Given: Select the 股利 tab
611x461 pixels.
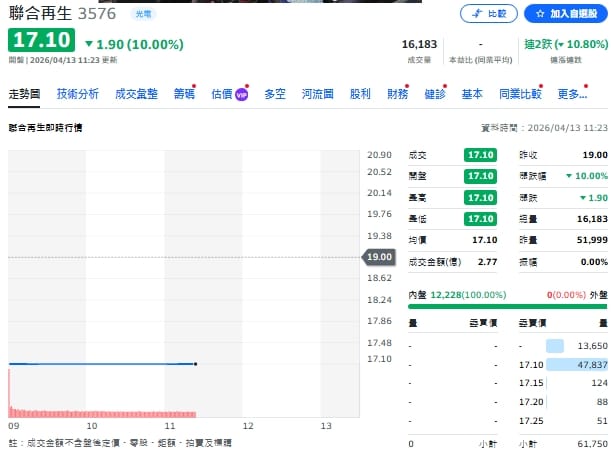Looking at the screenshot, I should click(360, 94).
